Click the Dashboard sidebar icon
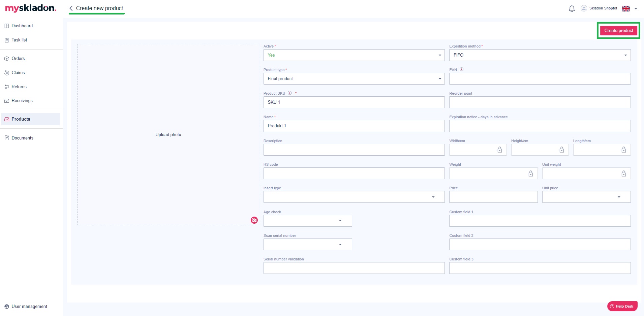This screenshot has height=316, width=644. click(7, 26)
